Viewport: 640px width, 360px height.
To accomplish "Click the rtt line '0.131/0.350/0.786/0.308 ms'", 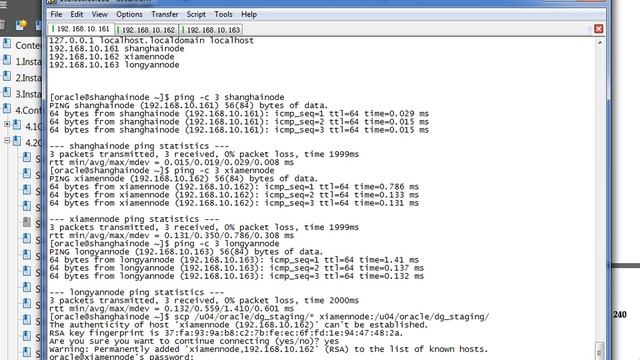I will 171,235.
